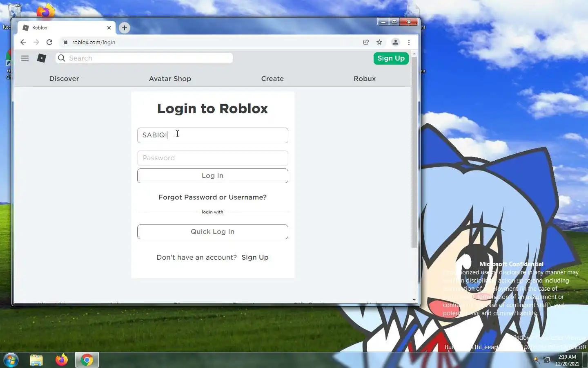This screenshot has width=588, height=368.
Task: Click the padlock site info icon
Action: [66, 42]
